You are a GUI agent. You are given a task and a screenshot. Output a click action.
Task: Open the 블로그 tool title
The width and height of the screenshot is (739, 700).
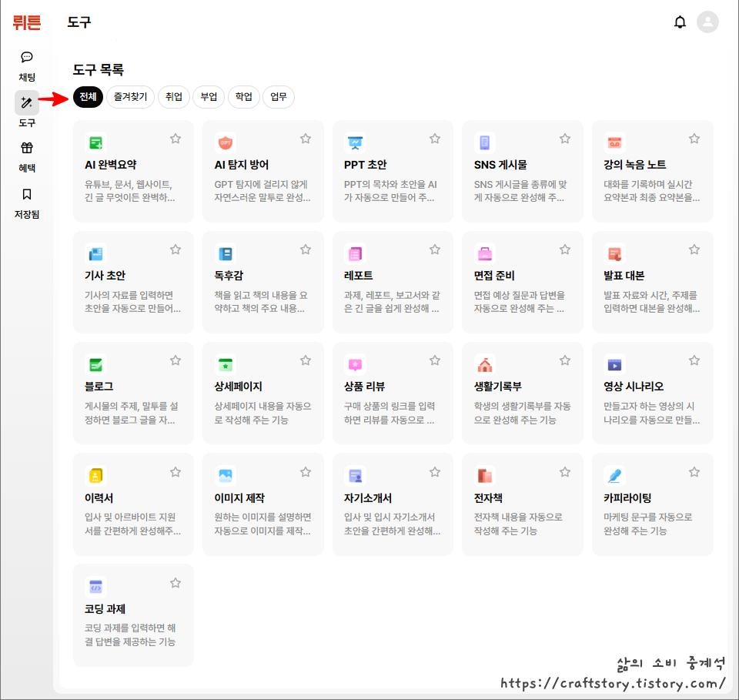[x=99, y=386]
